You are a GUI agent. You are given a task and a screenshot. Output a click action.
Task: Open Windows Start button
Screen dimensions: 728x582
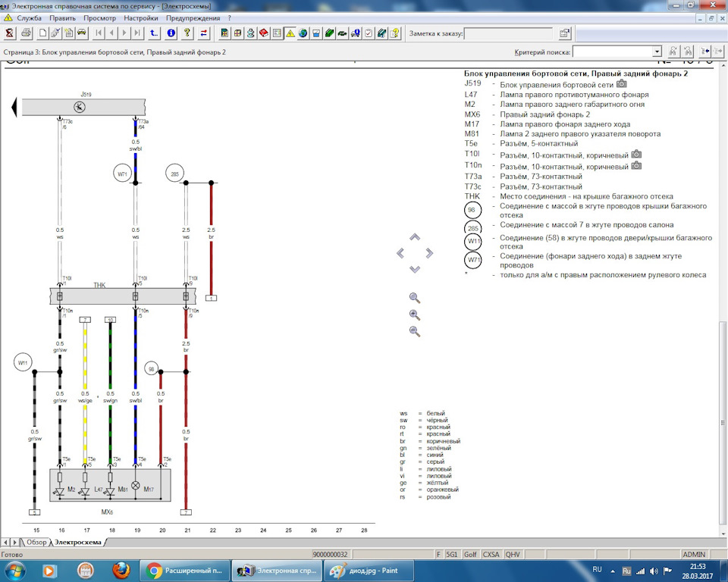coord(15,571)
